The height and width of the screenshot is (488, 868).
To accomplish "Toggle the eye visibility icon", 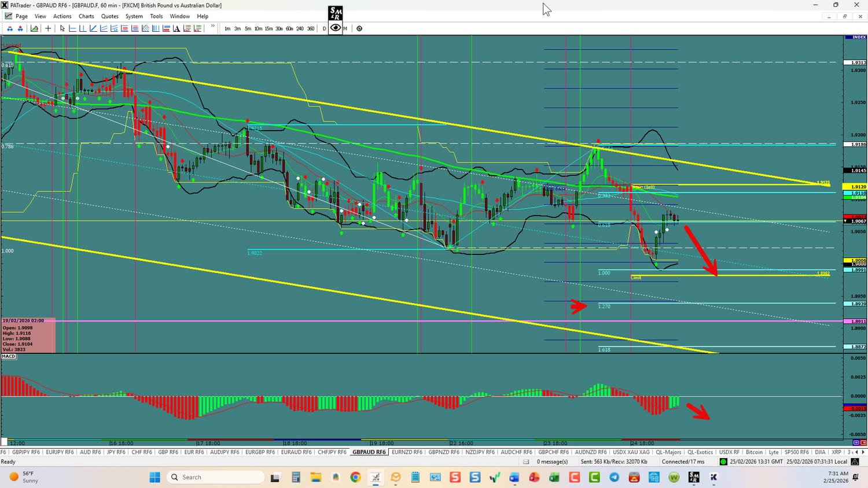I will click(336, 28).
